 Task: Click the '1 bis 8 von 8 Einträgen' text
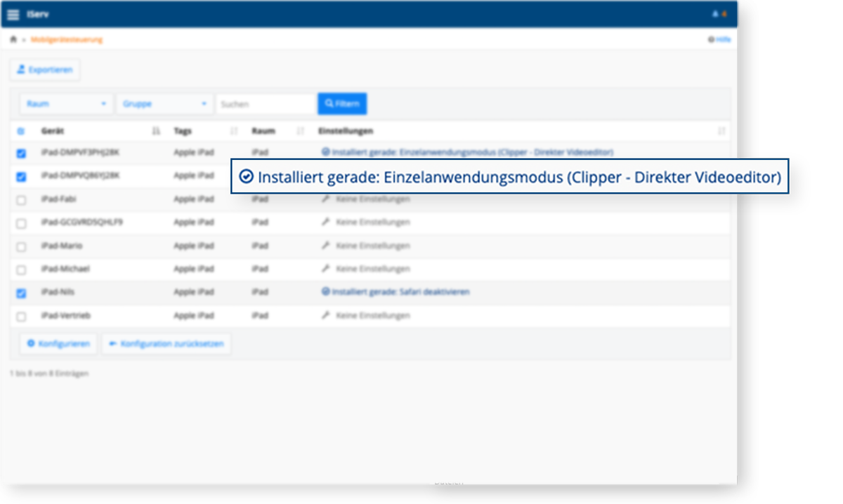point(49,373)
